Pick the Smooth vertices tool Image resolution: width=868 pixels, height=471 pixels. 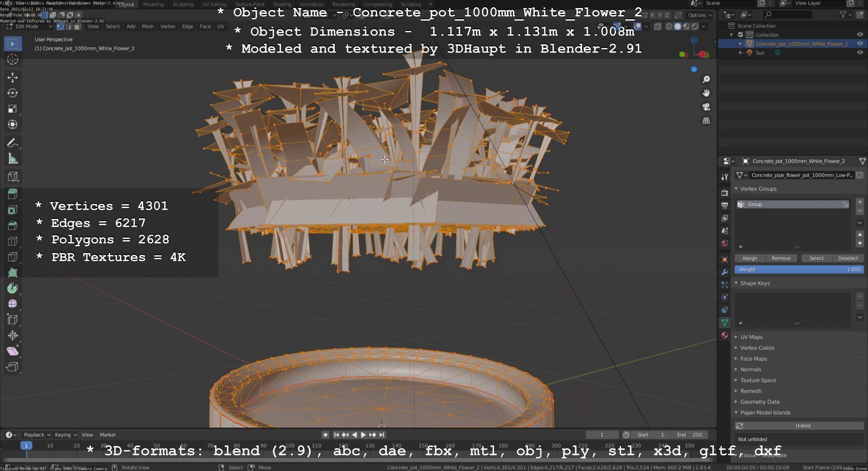(x=13, y=304)
